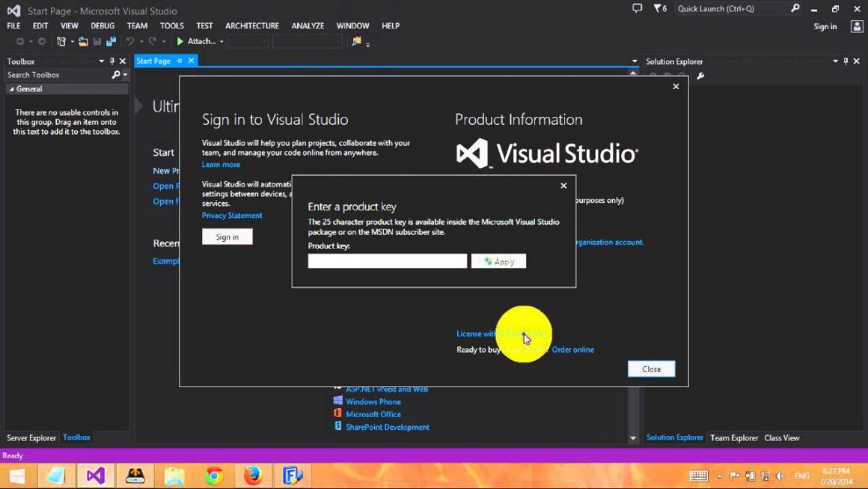Click the Visual Studio icon on the taskbar
The image size is (868, 489).
(95, 476)
